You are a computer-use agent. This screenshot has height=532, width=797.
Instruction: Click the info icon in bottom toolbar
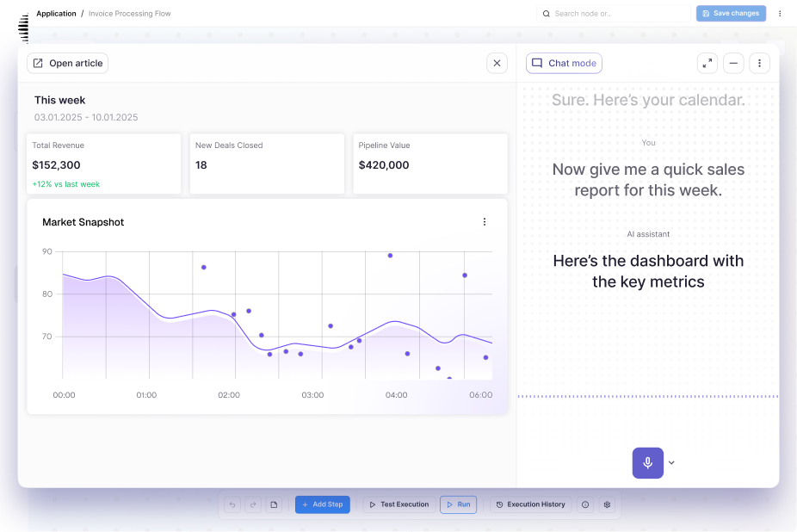[x=585, y=504]
